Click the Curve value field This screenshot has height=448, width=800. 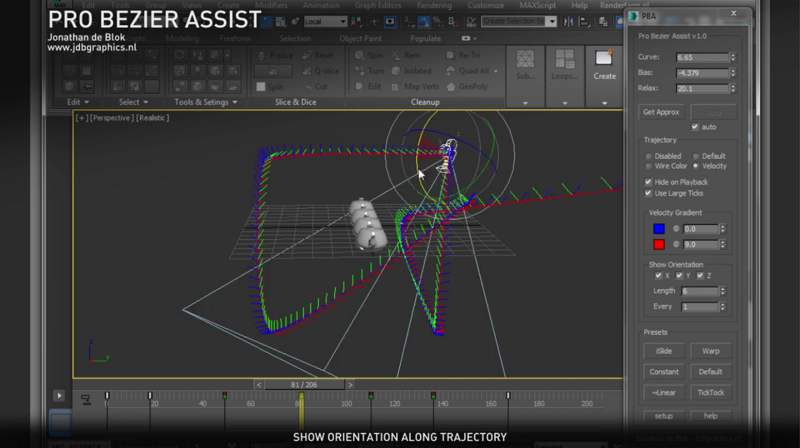pyautogui.click(x=703, y=57)
